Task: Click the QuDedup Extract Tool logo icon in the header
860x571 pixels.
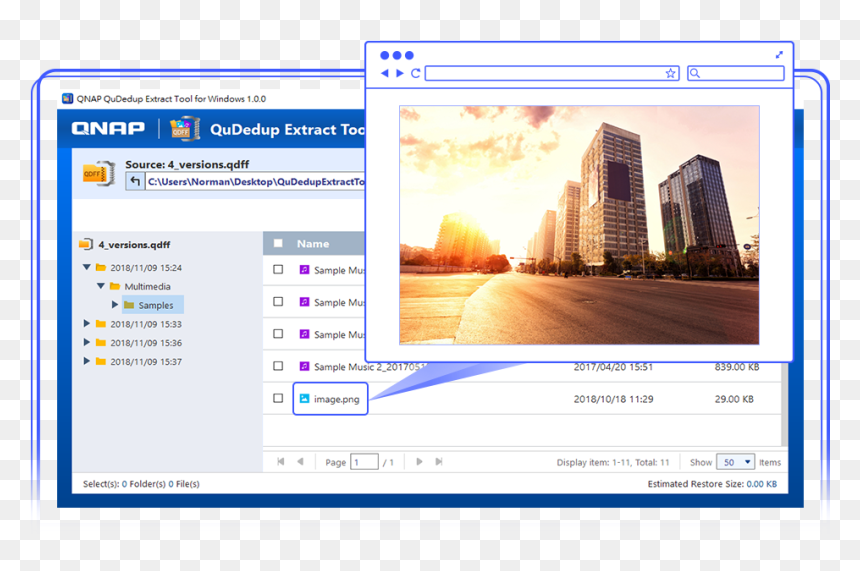Action: point(185,129)
